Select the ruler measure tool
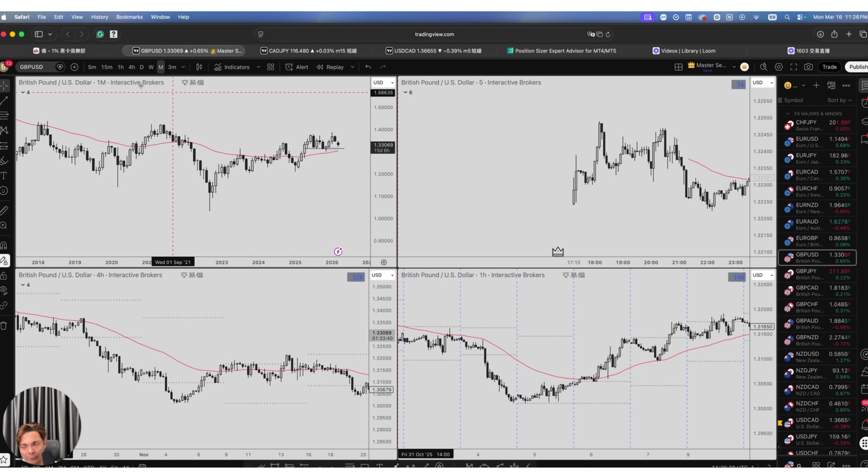Screen dimensions: 868x472 pos(4,210)
